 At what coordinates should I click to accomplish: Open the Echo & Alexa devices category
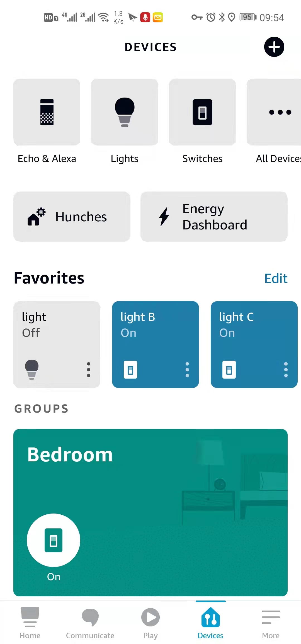pos(47,112)
